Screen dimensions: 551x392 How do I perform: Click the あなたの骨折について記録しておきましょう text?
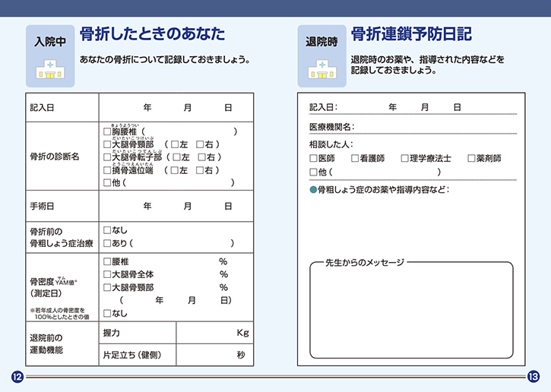pos(165,59)
